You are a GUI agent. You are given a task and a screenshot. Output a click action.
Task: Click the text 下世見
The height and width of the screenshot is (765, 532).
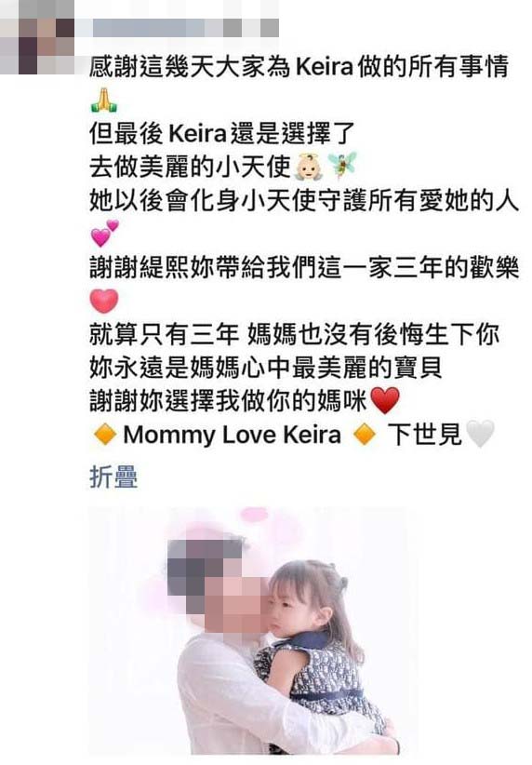pyautogui.click(x=424, y=435)
